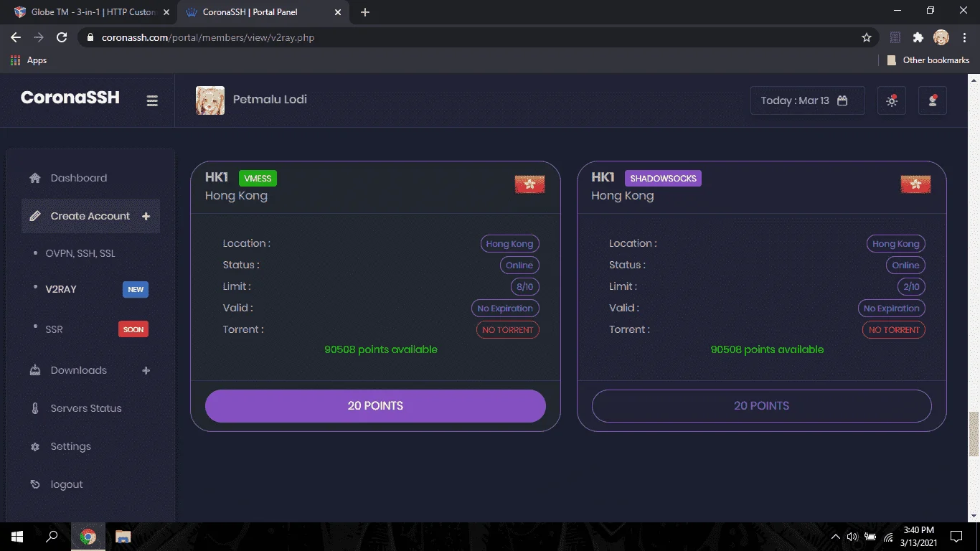Bookmark this page with star icon
This screenshot has height=551, width=980.
click(x=867, y=37)
